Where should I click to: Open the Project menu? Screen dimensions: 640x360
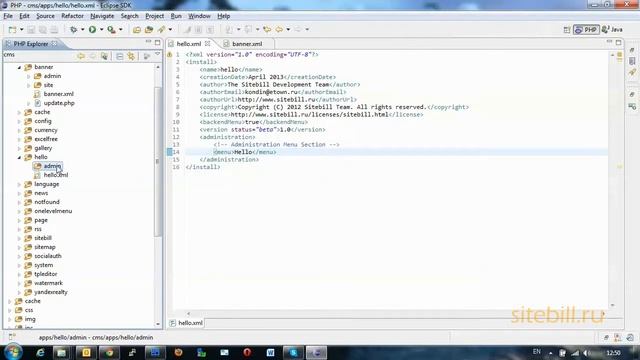pyautogui.click(x=155, y=16)
